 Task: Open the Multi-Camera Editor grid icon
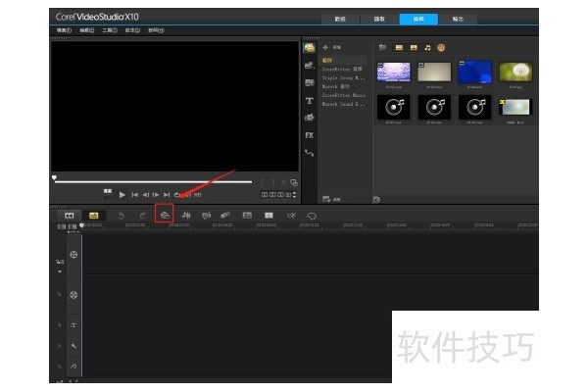pyautogui.click(x=269, y=216)
